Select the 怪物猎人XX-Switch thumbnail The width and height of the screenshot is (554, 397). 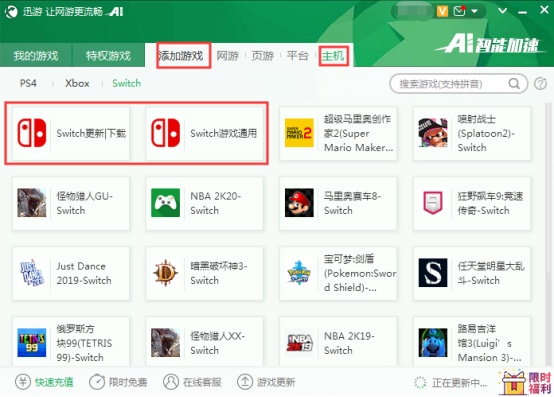(x=165, y=343)
